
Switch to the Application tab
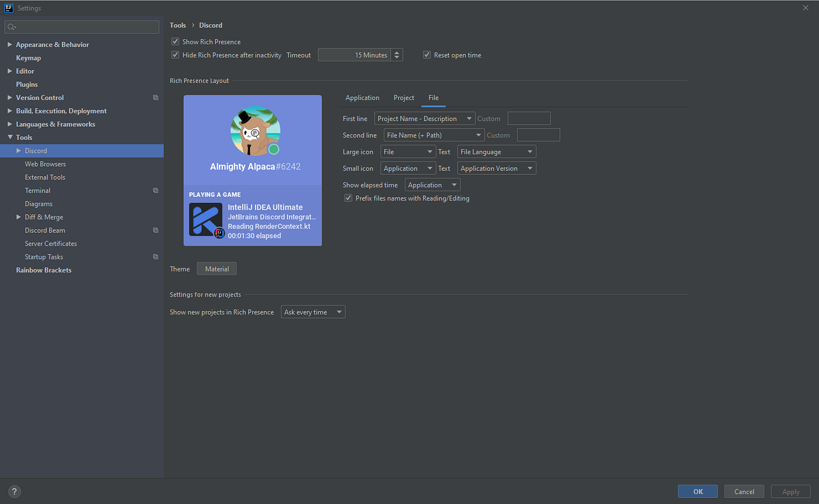point(362,98)
